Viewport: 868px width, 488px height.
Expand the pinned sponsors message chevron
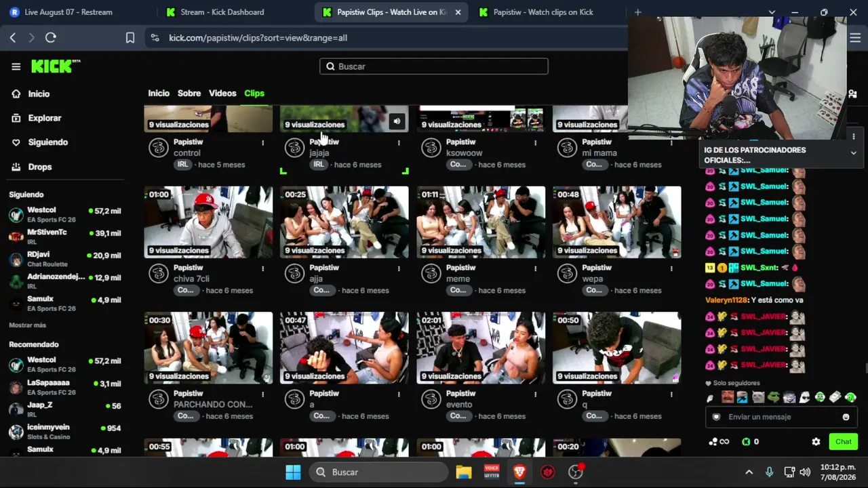(853, 153)
